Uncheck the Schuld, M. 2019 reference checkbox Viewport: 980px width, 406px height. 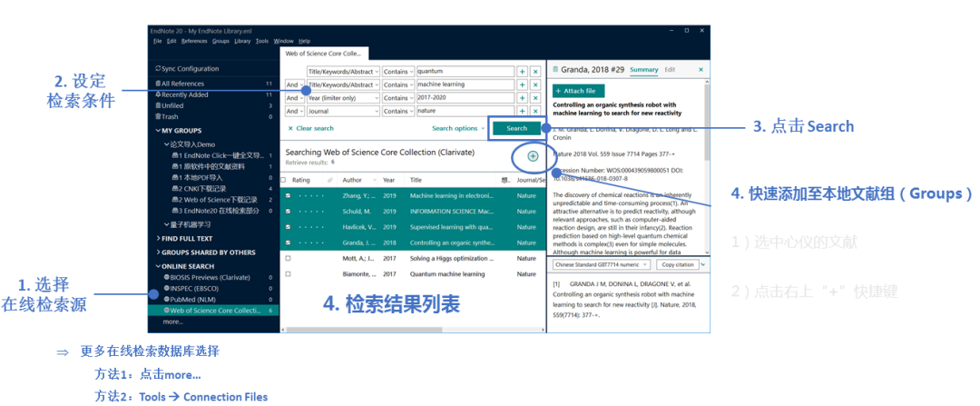[x=288, y=212]
